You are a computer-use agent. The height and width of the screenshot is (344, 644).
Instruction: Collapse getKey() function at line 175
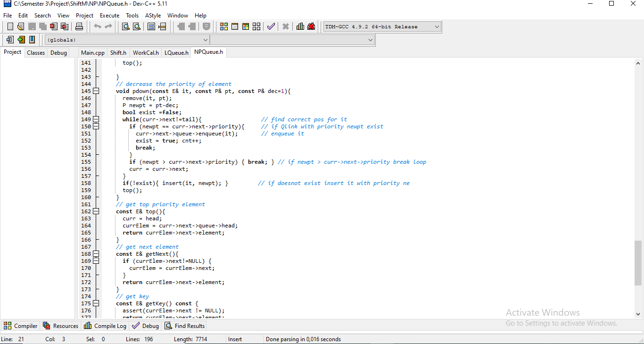tap(96, 303)
